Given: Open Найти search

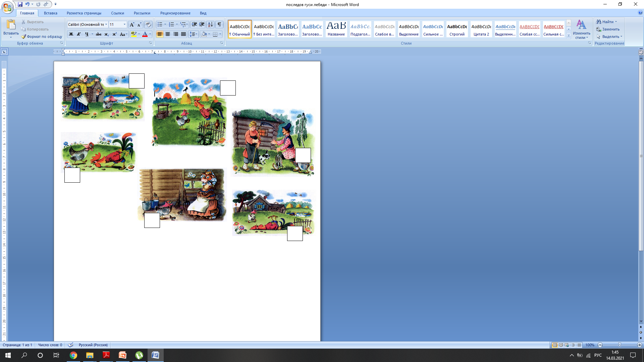Looking at the screenshot, I should [606, 22].
